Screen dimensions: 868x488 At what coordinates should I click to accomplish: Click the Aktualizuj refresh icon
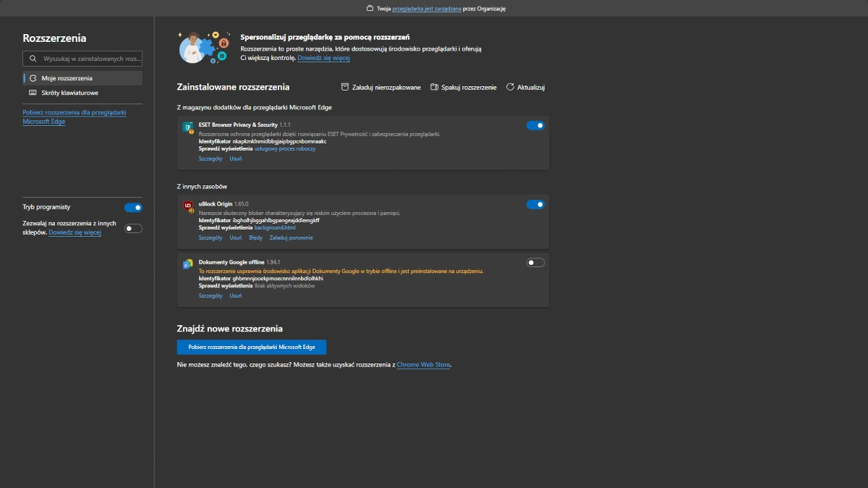pyautogui.click(x=510, y=87)
